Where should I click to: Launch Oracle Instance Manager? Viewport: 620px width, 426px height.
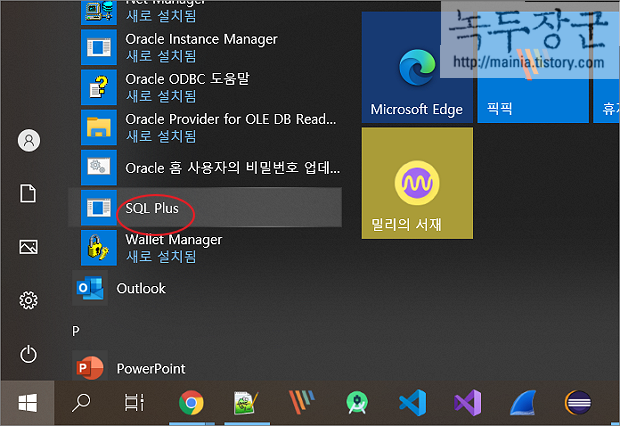tap(205, 47)
